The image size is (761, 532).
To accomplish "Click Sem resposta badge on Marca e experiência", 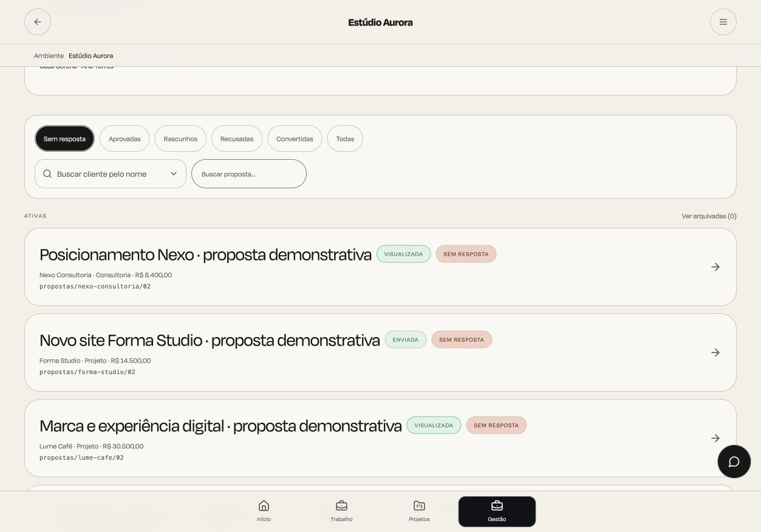I will [x=496, y=425].
